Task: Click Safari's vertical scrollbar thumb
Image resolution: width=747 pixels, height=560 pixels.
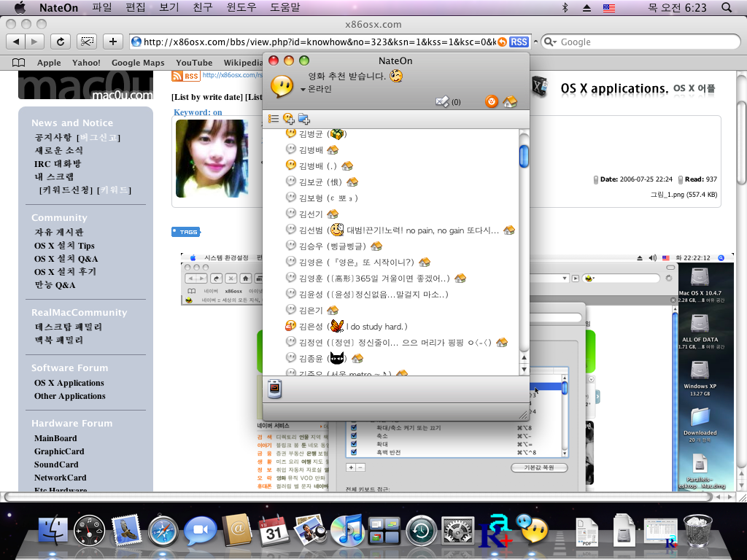Action: pyautogui.click(x=741, y=142)
